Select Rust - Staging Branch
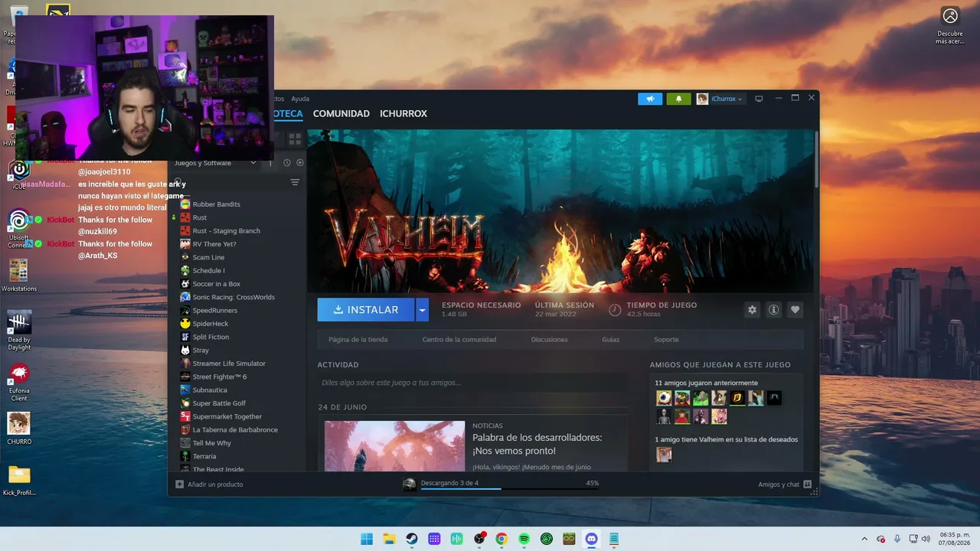The height and width of the screenshot is (551, 980). click(227, 231)
